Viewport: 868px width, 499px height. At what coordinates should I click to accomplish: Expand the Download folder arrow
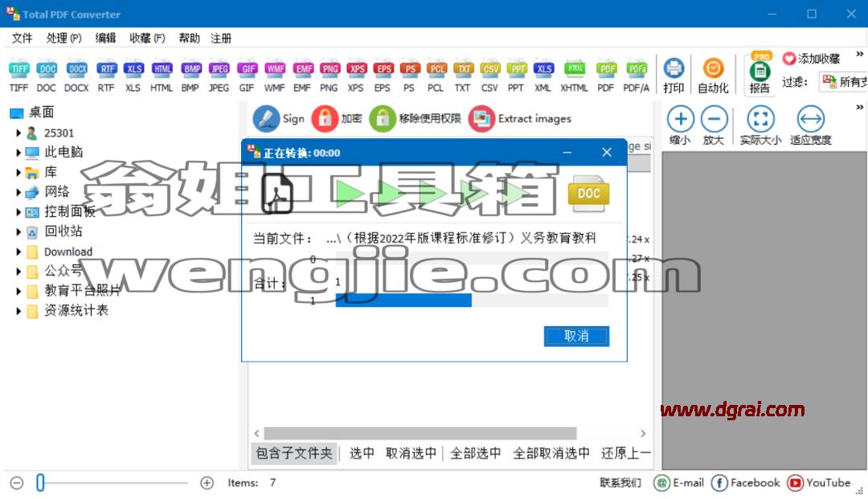(x=18, y=252)
